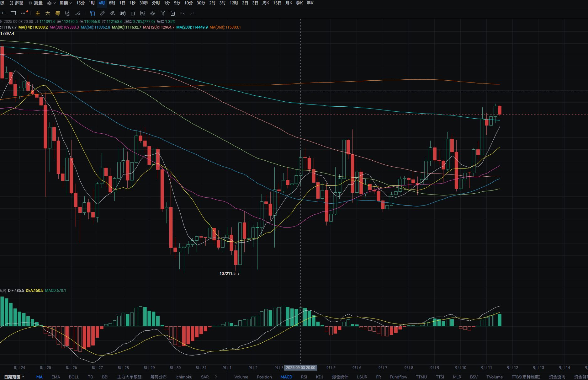588x380 pixels.
Task: Click the candlestick pattern tool icon
Action: (x=123, y=13)
